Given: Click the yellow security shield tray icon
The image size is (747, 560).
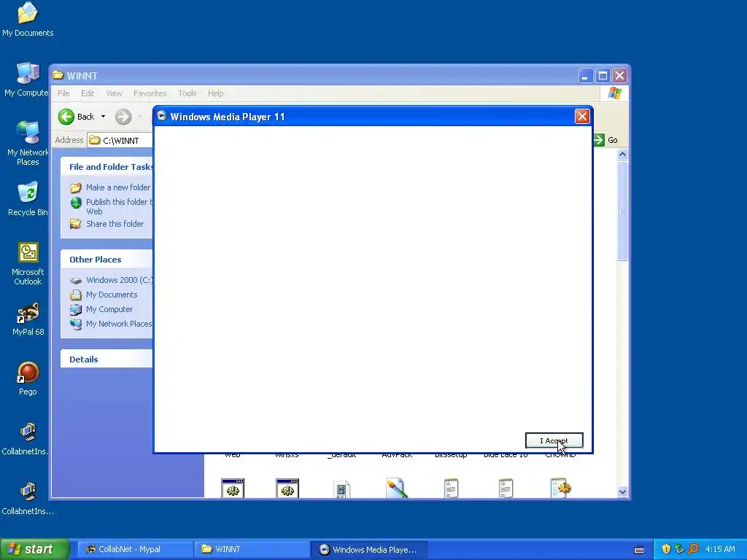Looking at the screenshot, I should pyautogui.click(x=666, y=549).
